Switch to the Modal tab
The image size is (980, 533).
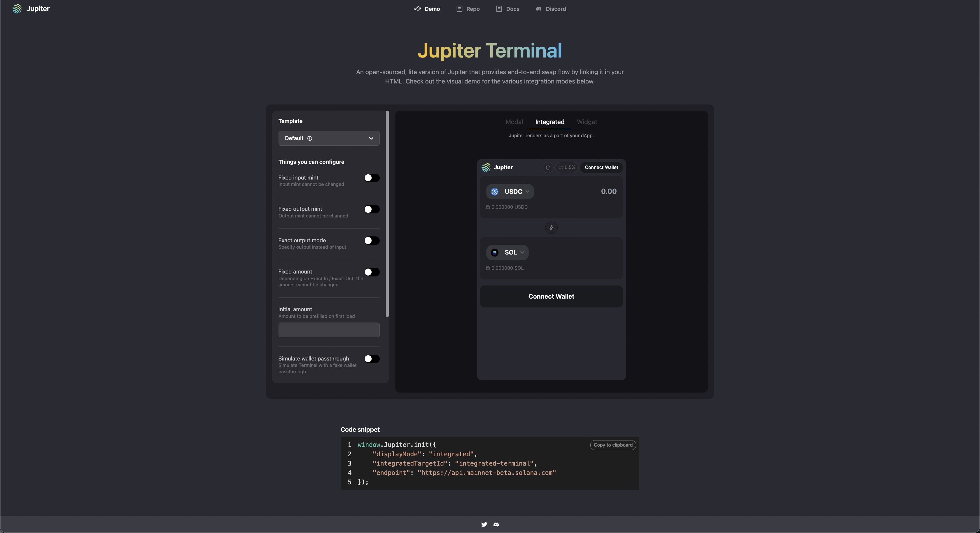tap(514, 122)
